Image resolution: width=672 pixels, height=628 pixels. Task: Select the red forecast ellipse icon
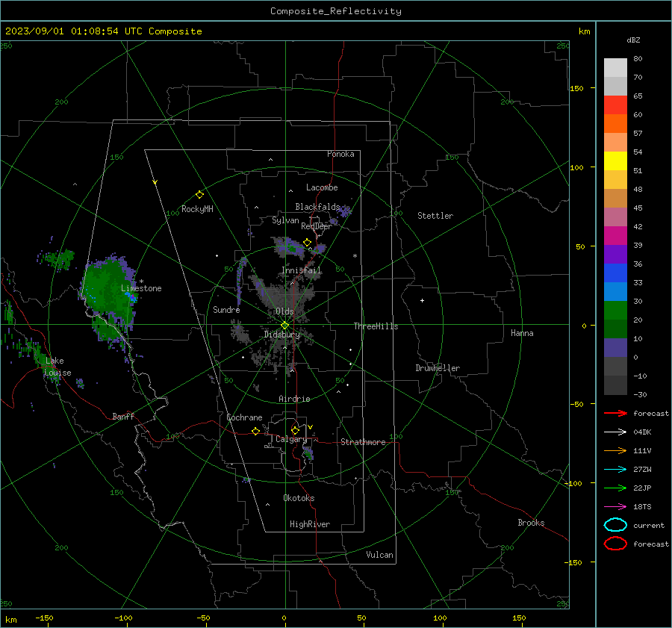(615, 544)
